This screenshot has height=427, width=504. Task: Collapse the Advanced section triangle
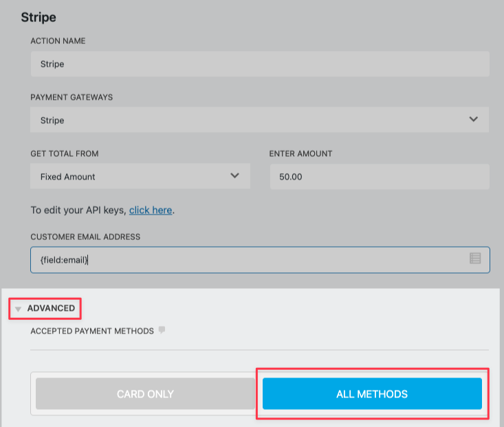click(x=19, y=309)
